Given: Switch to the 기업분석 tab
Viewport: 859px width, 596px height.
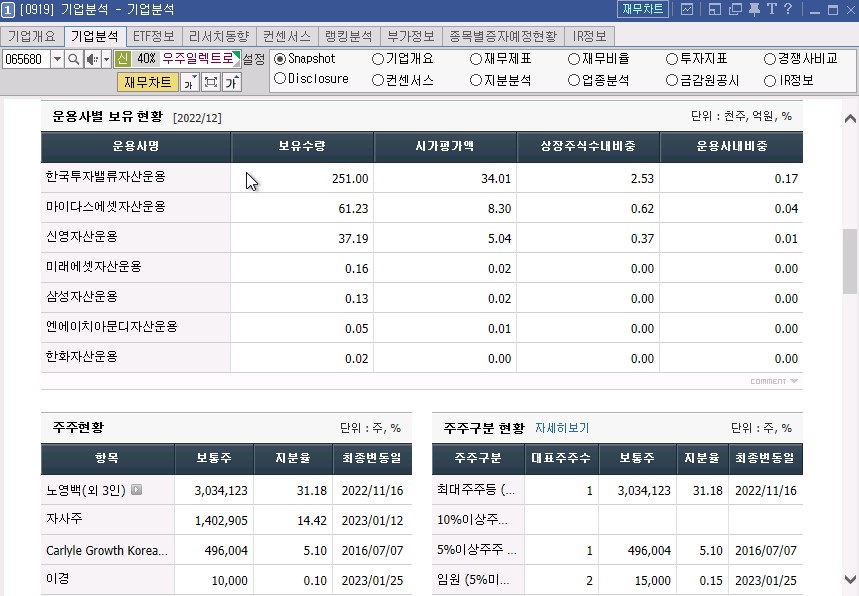Looking at the screenshot, I should coord(95,36).
